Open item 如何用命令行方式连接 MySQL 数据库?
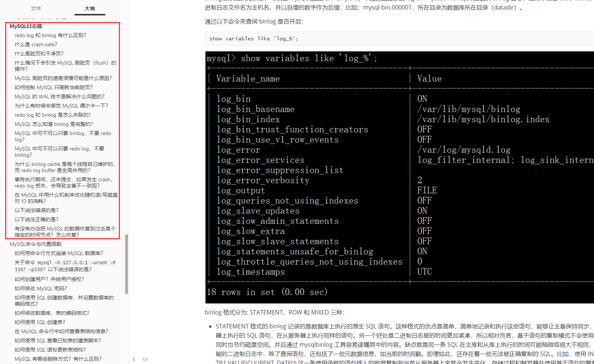This screenshot has width=594, height=364. (59, 253)
